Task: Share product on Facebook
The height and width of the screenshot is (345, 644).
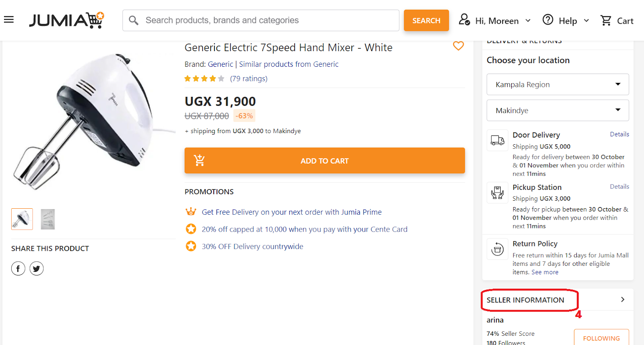Action: [18, 269]
